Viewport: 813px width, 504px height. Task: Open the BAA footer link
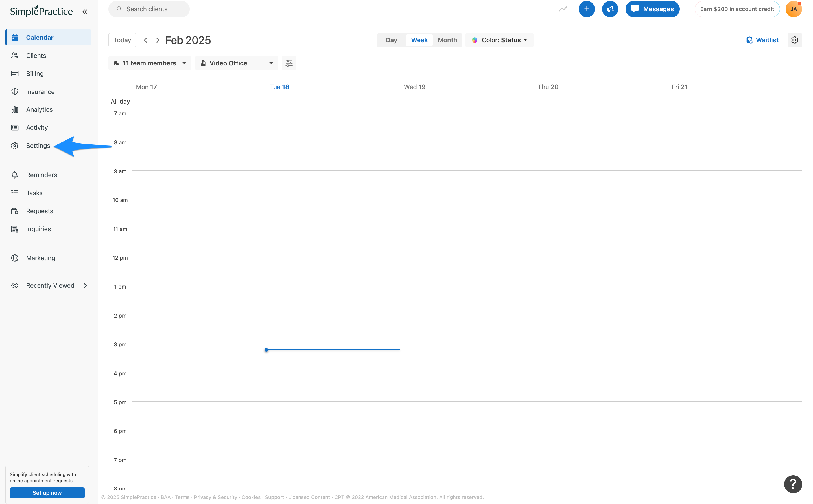pyautogui.click(x=165, y=497)
